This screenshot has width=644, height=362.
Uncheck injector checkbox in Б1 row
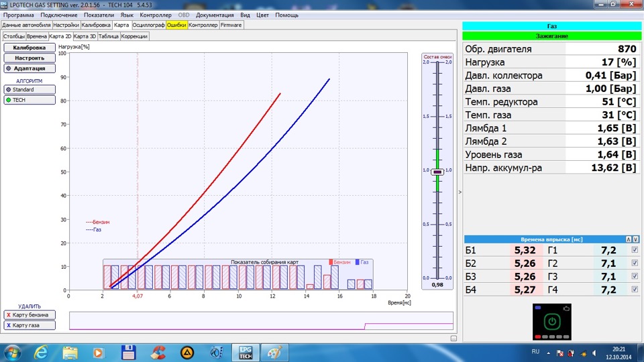[x=635, y=249]
